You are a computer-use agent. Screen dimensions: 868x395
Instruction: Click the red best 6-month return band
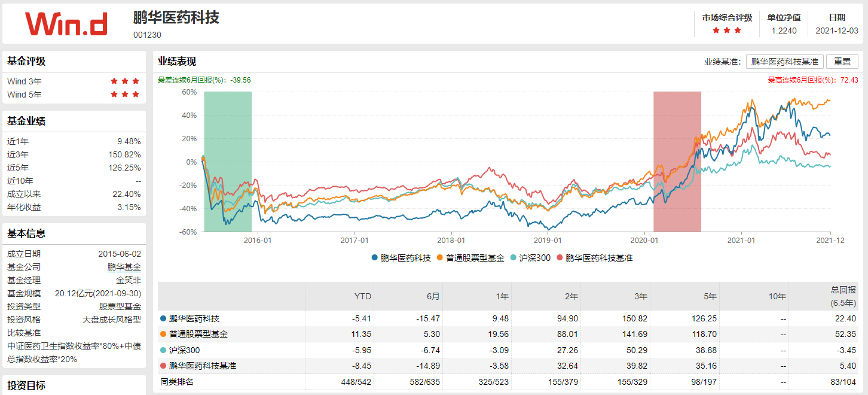pos(677,162)
